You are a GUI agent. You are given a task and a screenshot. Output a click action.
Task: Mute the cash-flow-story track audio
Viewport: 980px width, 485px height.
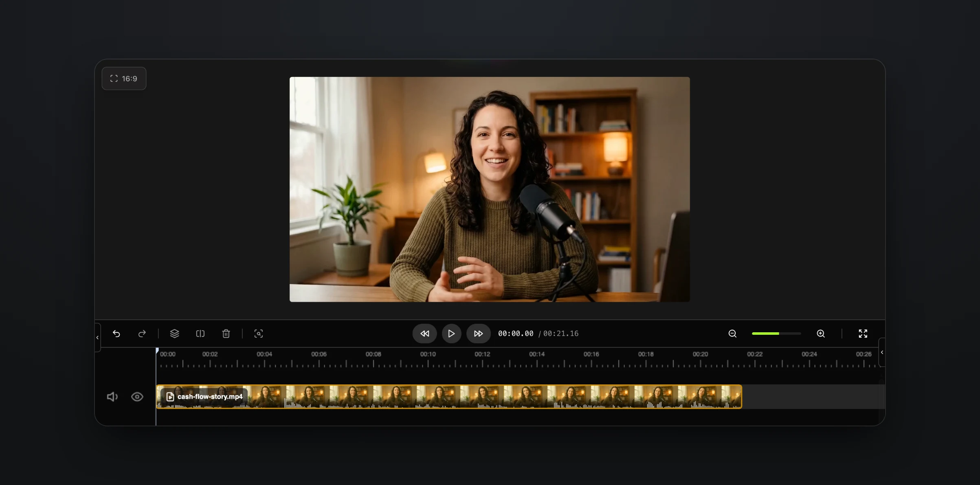pyautogui.click(x=112, y=397)
